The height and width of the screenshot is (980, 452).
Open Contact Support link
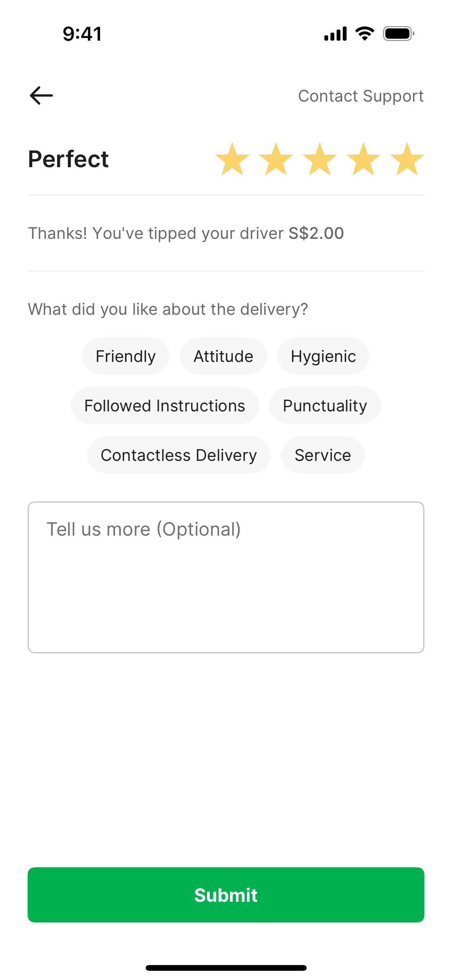pos(361,96)
